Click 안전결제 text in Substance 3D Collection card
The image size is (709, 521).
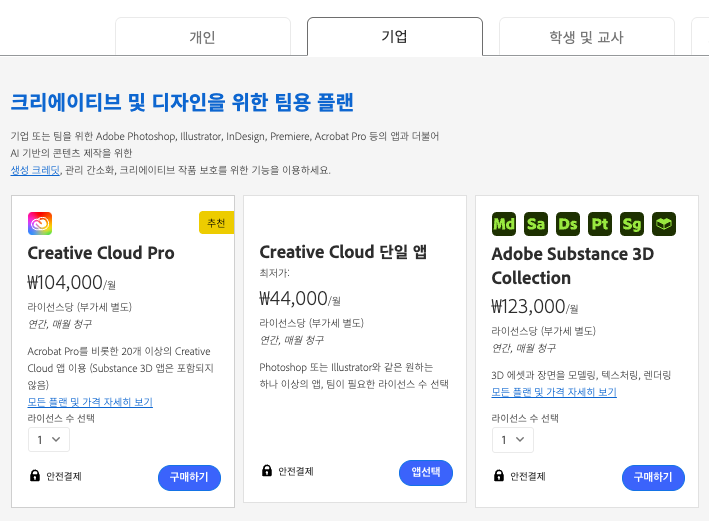pyautogui.click(x=528, y=476)
